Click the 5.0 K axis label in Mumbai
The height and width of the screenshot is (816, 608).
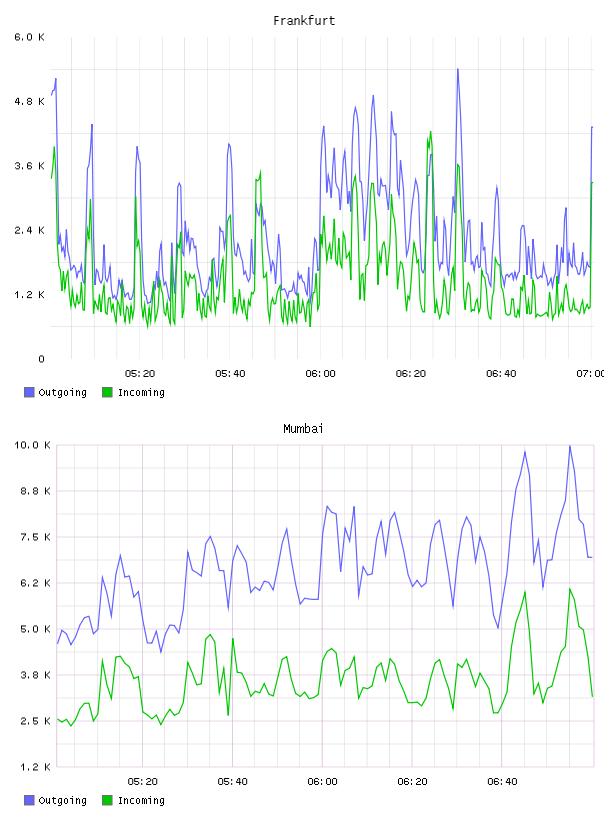coord(35,629)
